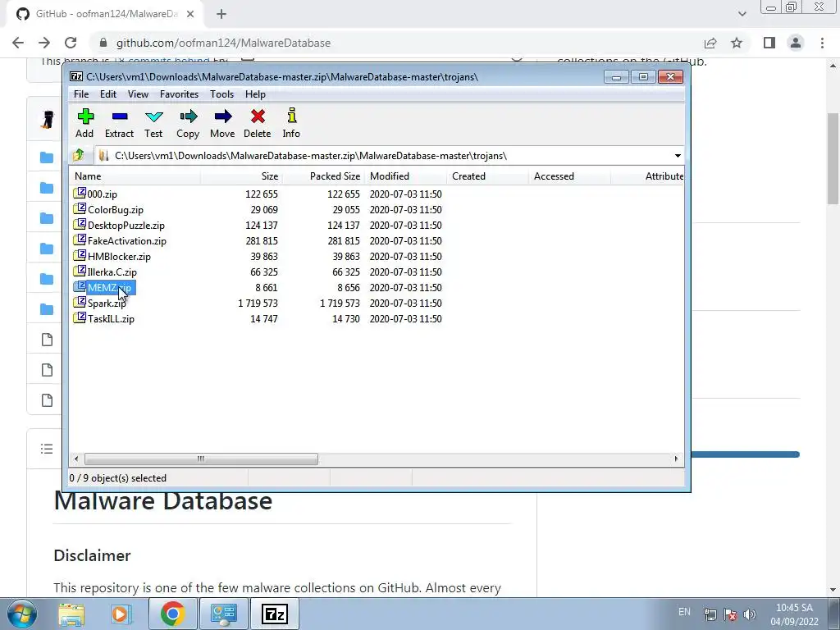Expand the Chrome tab search dropdown
This screenshot has height=630, width=840.
tap(742, 15)
